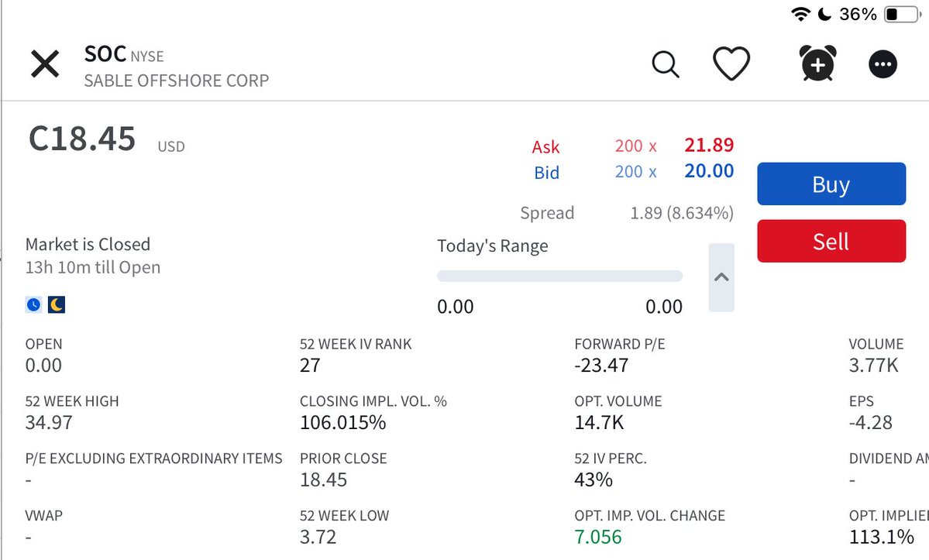
Task: Tap the 52 WEEK IV RANK value 27
Action: point(310,366)
